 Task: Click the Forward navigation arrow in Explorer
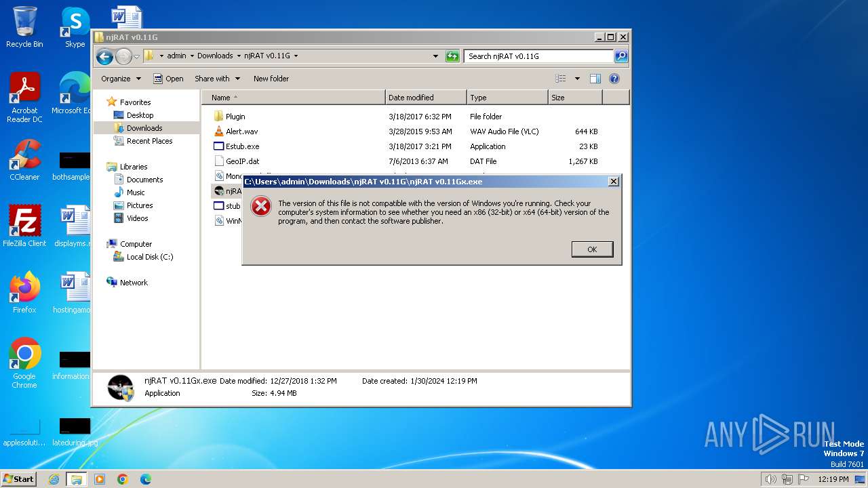click(x=123, y=56)
